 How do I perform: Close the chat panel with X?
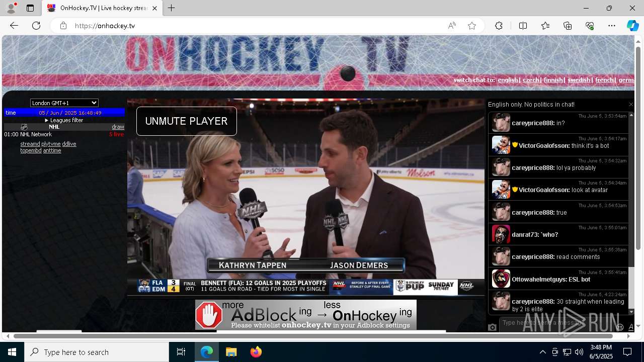point(631,105)
